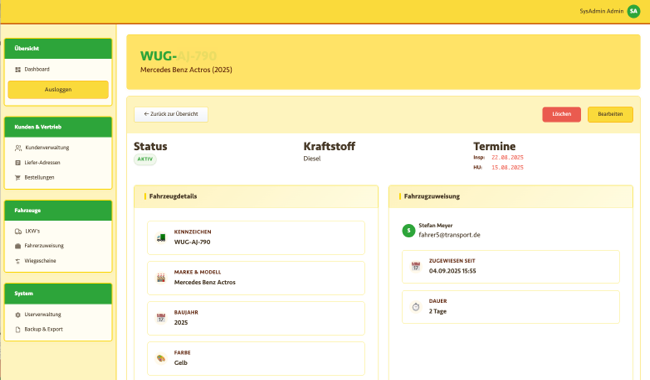The width and height of the screenshot is (650, 380).
Task: Click the Kunden & Vertrieb section header
Action: click(x=58, y=127)
